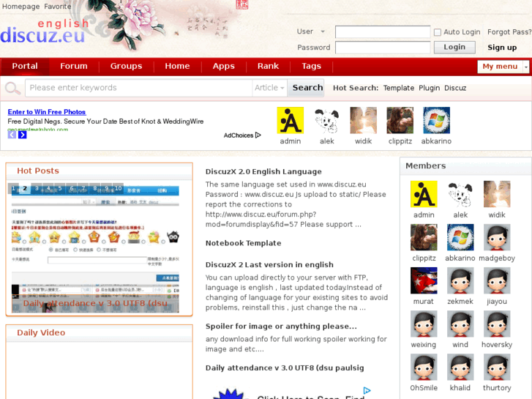Click clippitz's avatar in the Members panel
The width and height of the screenshot is (532, 399).
(x=424, y=237)
